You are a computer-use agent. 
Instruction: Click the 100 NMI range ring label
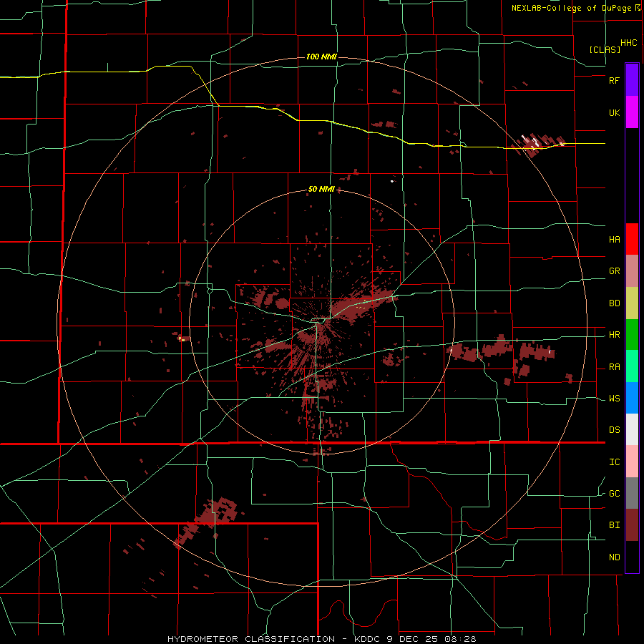tap(321, 57)
